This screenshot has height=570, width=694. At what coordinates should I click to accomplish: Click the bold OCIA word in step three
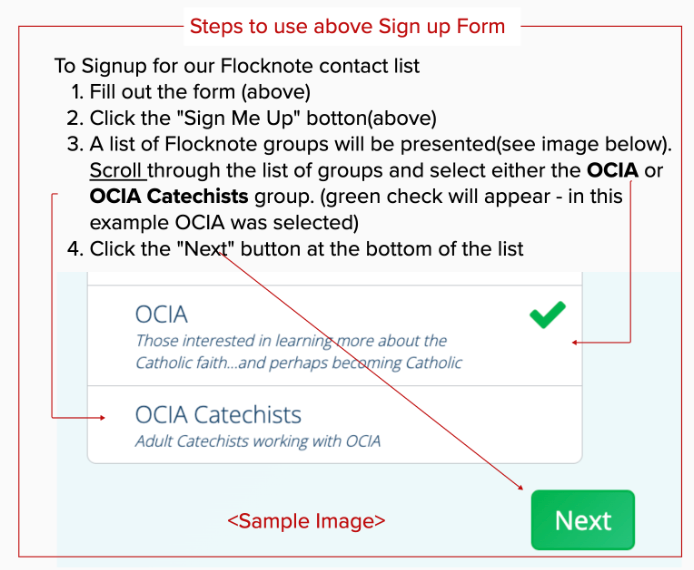[613, 170]
